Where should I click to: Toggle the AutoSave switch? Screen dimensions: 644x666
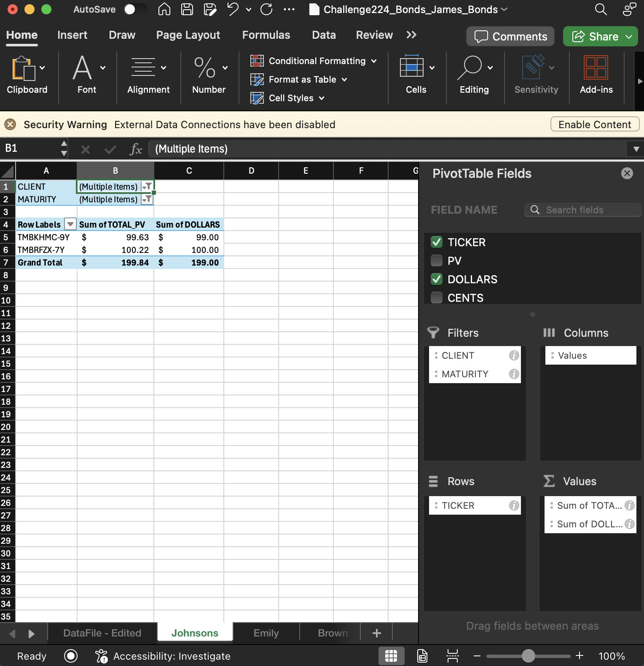pos(135,9)
